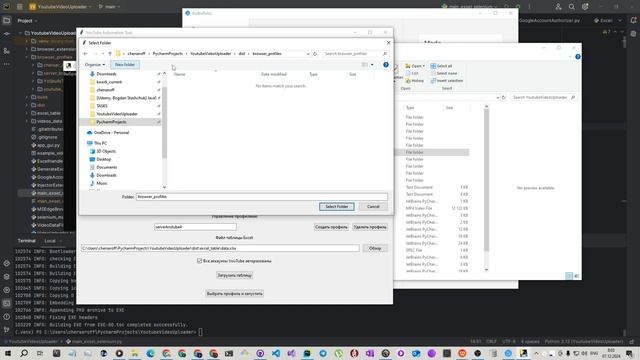Open the main branch dropdown

pyautogui.click(x=109, y=7)
